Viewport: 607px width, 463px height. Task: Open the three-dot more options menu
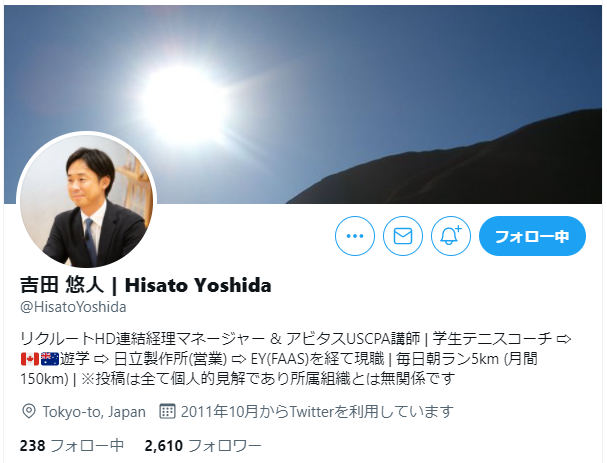click(x=355, y=236)
